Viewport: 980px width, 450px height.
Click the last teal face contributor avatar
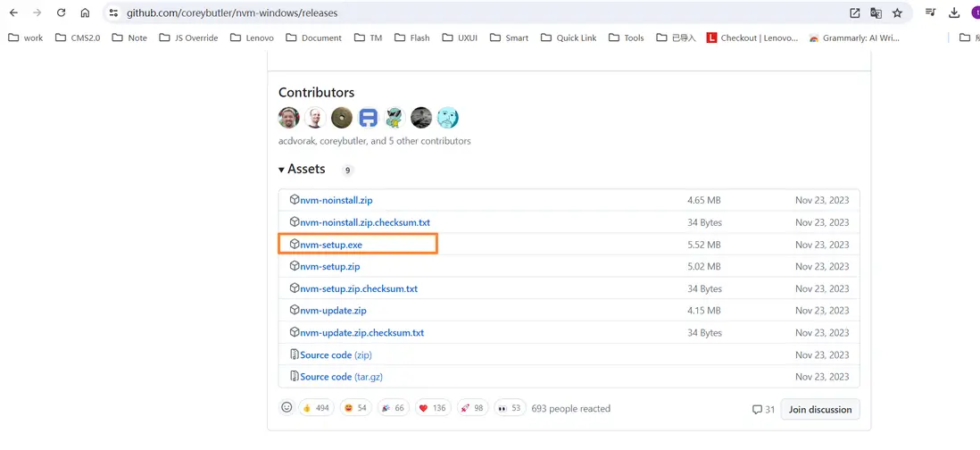click(447, 118)
